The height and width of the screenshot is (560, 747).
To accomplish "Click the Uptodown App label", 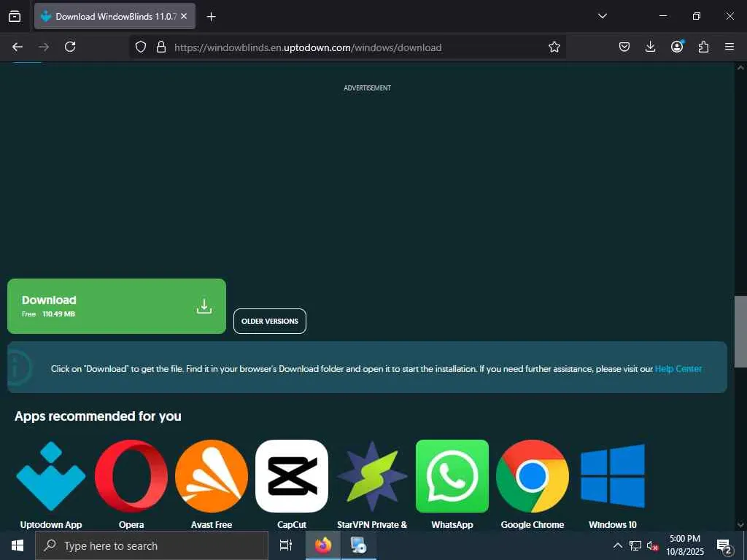I will [51, 525].
